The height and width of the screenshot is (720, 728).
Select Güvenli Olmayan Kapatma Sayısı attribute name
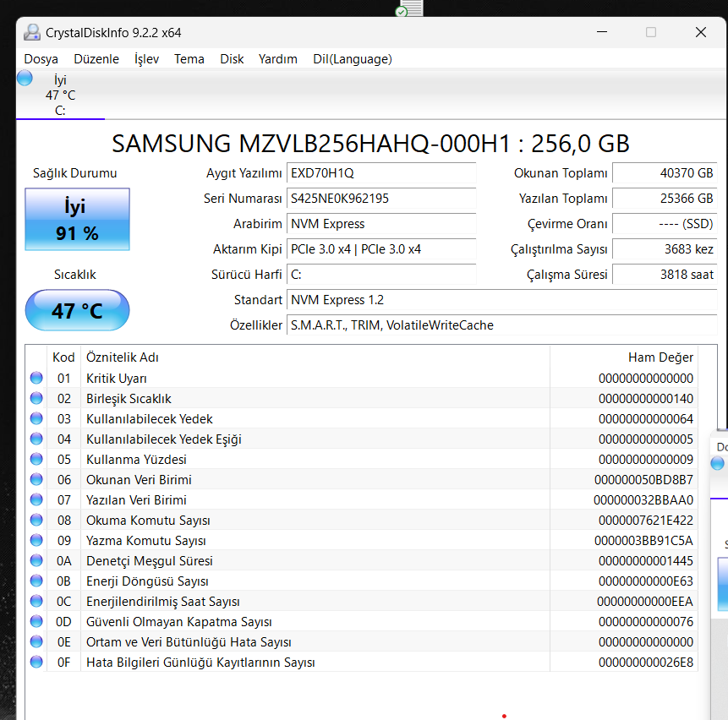coord(178,622)
